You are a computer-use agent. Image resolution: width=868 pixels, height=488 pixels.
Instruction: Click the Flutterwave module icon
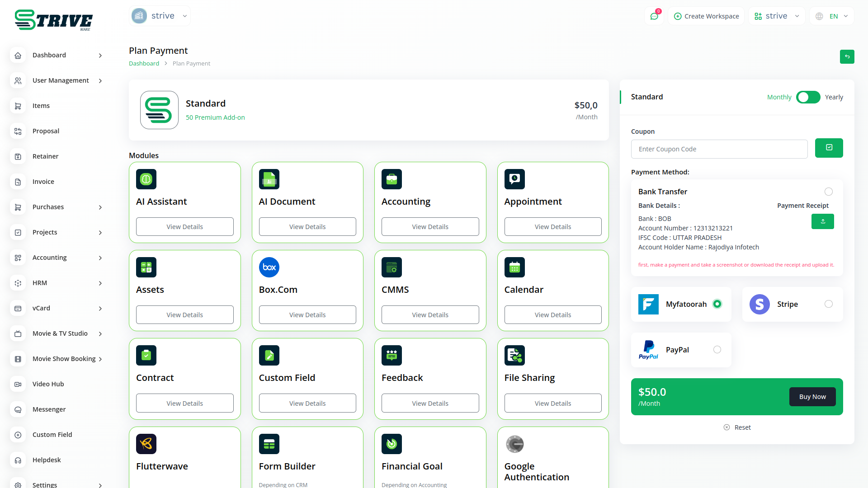[146, 444]
